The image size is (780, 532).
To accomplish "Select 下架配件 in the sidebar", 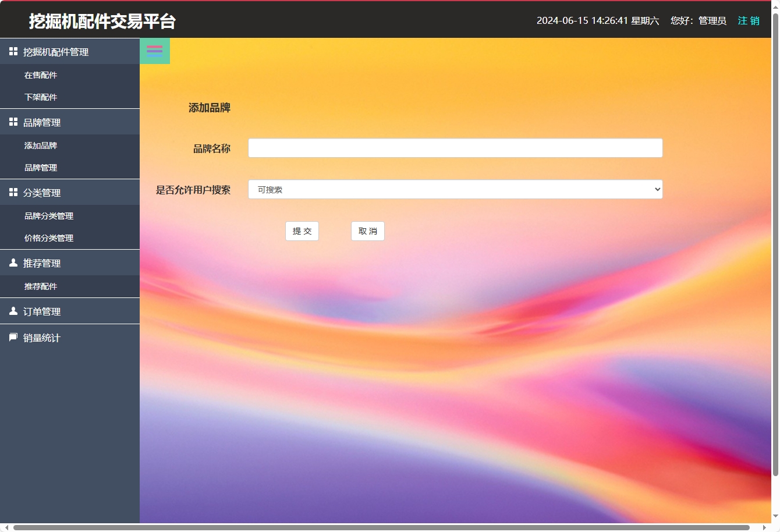I will pos(41,97).
